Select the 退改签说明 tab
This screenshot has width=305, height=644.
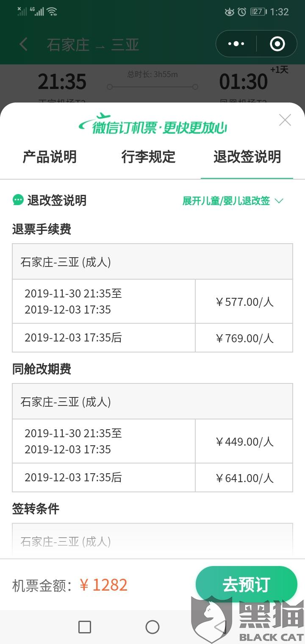pos(247,157)
